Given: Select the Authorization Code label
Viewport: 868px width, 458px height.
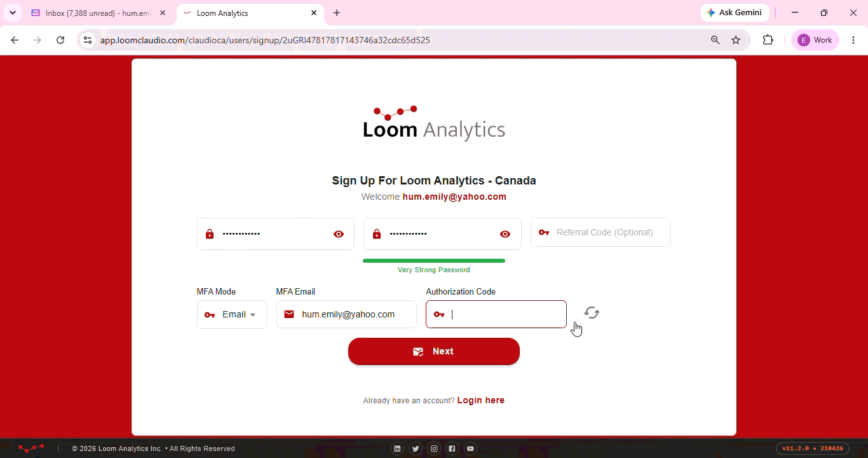Looking at the screenshot, I should pyautogui.click(x=461, y=291).
